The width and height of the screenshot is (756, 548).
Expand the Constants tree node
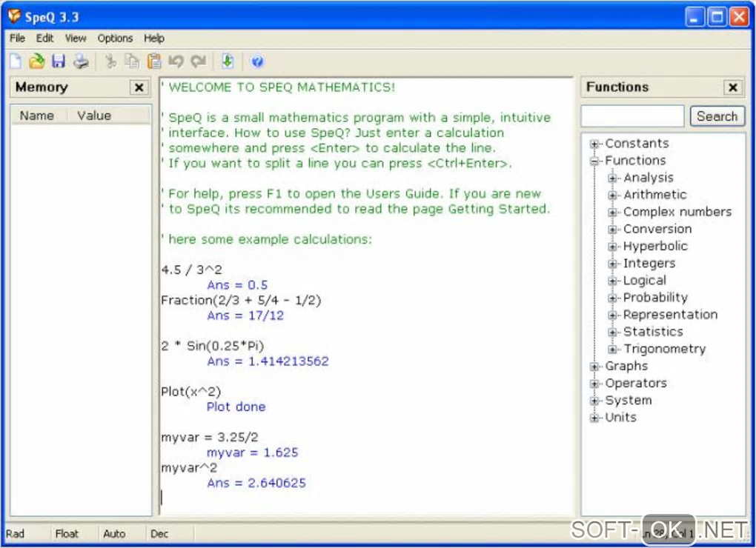pos(594,144)
